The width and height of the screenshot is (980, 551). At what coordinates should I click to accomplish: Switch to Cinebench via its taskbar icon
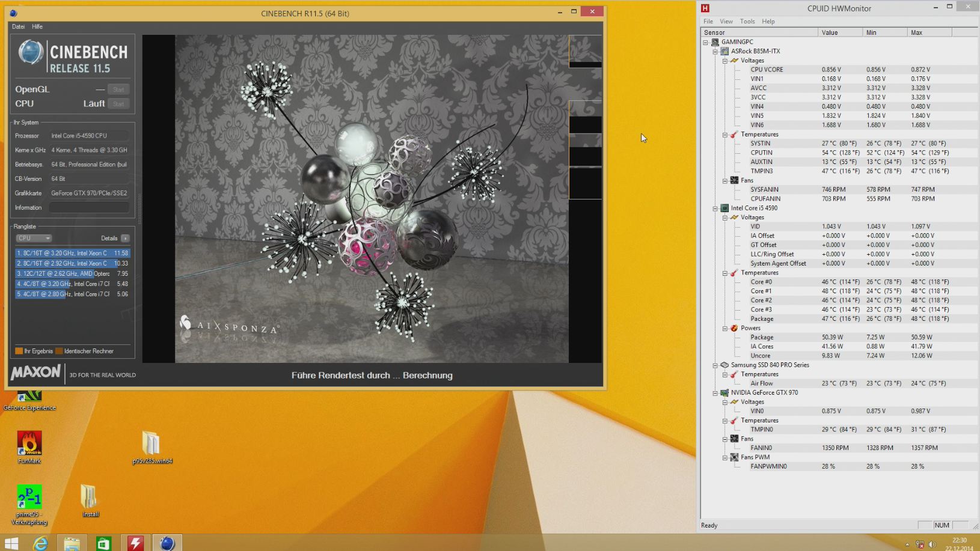point(167,543)
